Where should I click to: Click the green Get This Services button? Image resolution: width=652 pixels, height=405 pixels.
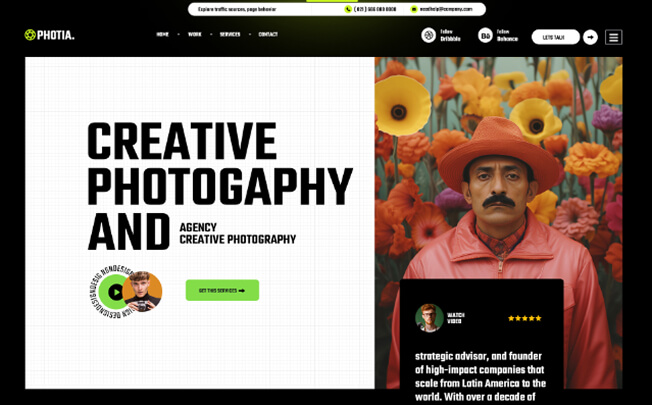[222, 290]
